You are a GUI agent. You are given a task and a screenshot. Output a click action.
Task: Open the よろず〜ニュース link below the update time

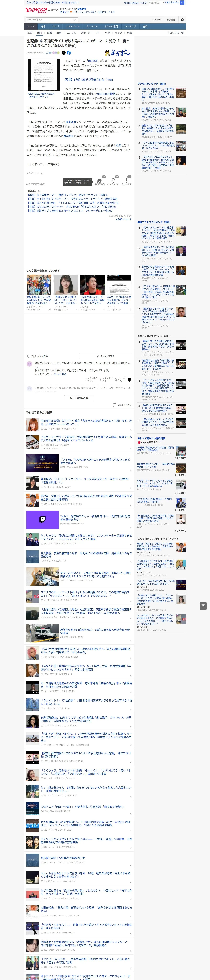click(123, 219)
